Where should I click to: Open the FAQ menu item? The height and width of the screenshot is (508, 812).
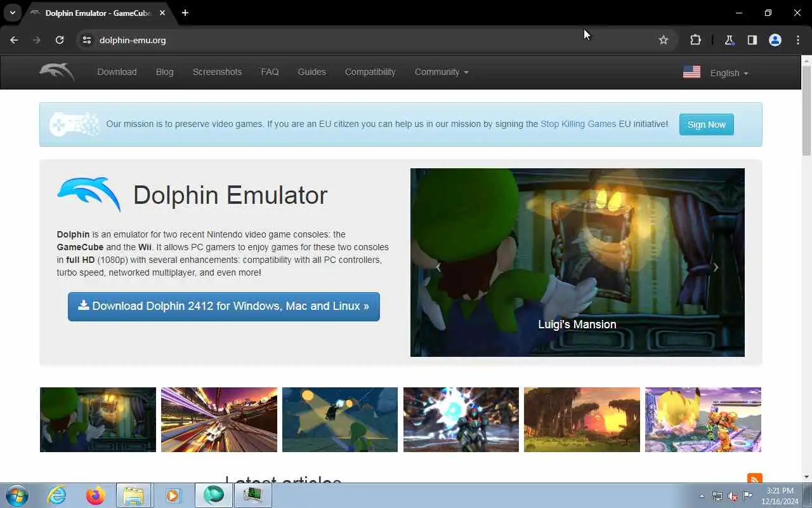point(270,72)
